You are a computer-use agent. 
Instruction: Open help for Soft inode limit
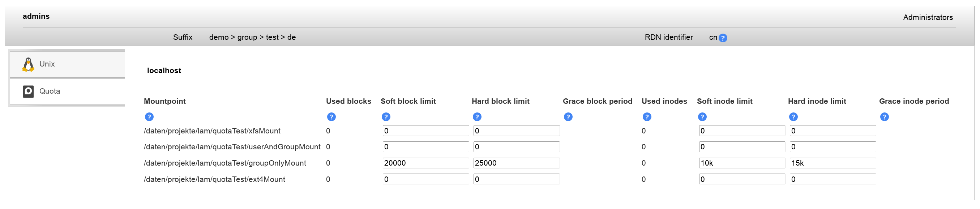point(702,117)
